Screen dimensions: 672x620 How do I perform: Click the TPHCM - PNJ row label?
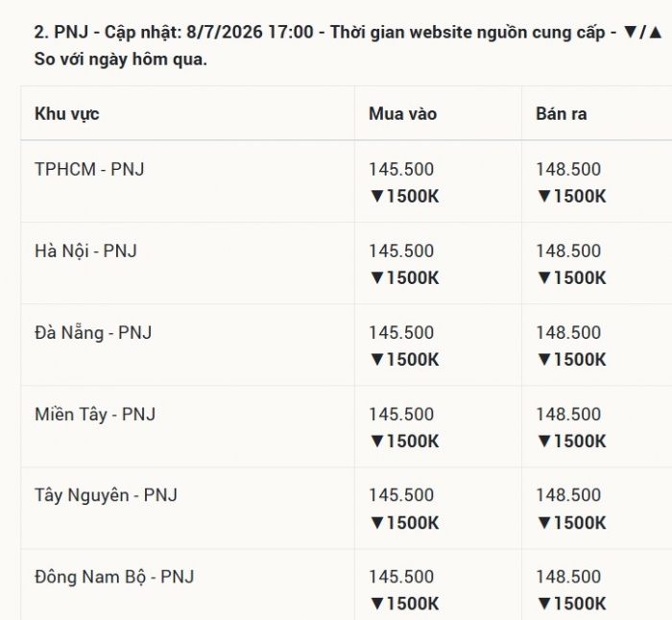pyautogui.click(x=89, y=169)
